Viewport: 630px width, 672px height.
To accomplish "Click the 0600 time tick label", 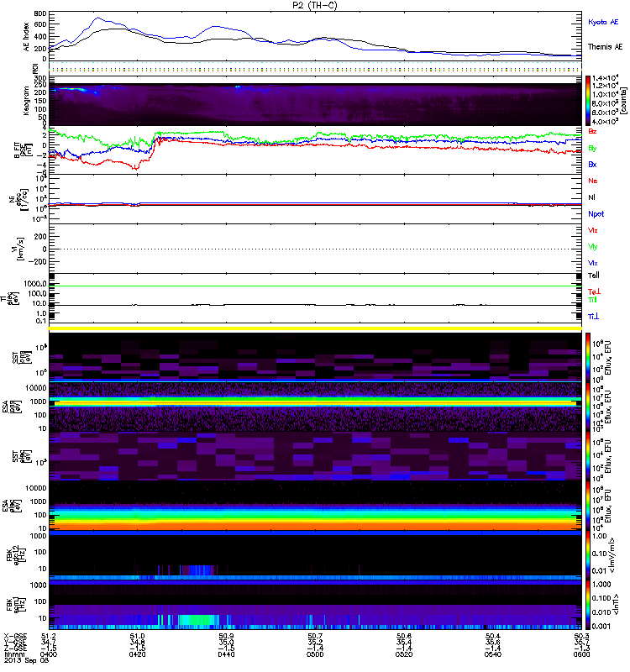I will [581, 654].
